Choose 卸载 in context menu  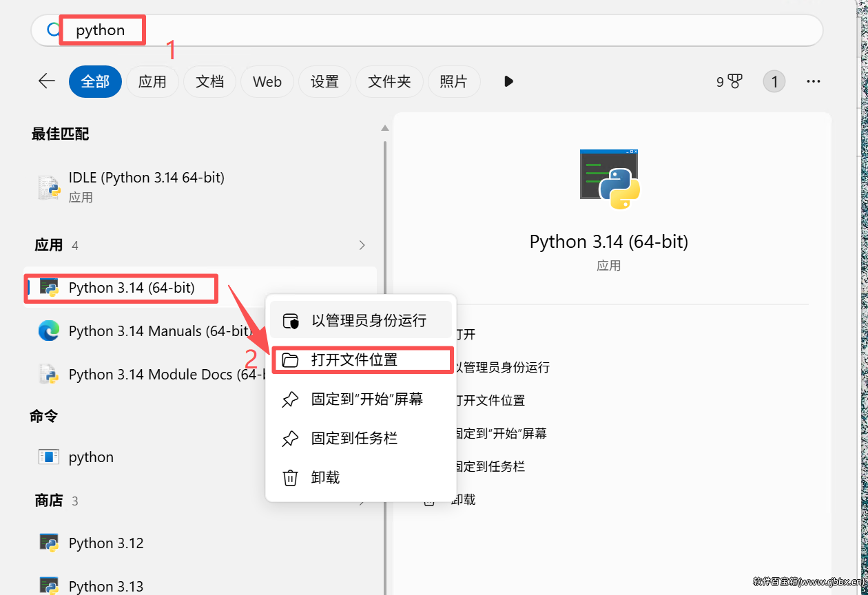click(361, 477)
